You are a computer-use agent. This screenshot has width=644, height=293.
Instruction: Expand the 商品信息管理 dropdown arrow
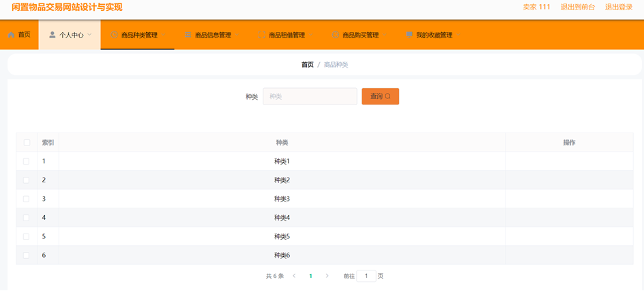(x=237, y=35)
